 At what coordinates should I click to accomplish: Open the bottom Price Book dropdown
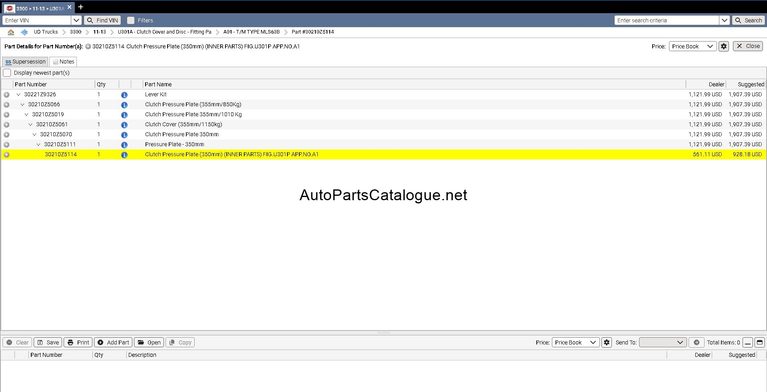(576, 343)
